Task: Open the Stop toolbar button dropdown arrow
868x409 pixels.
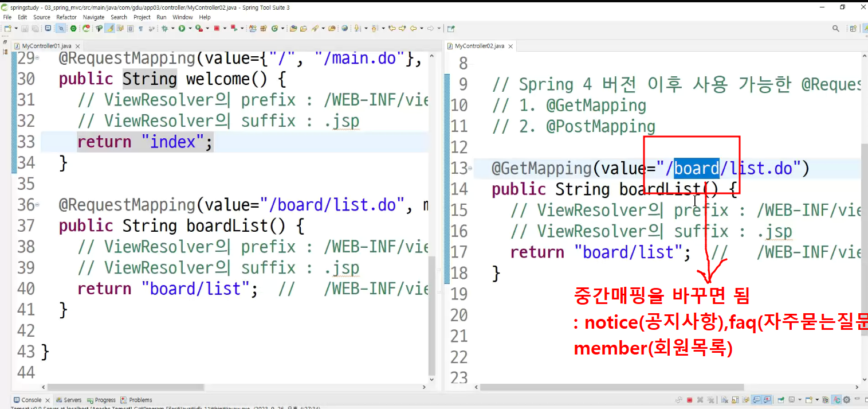Action: (x=225, y=28)
